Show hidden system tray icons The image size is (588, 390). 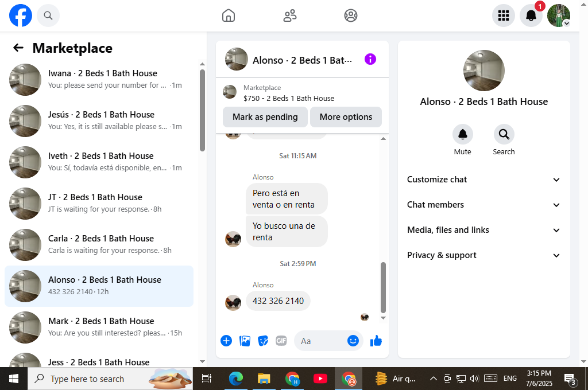pyautogui.click(x=433, y=379)
